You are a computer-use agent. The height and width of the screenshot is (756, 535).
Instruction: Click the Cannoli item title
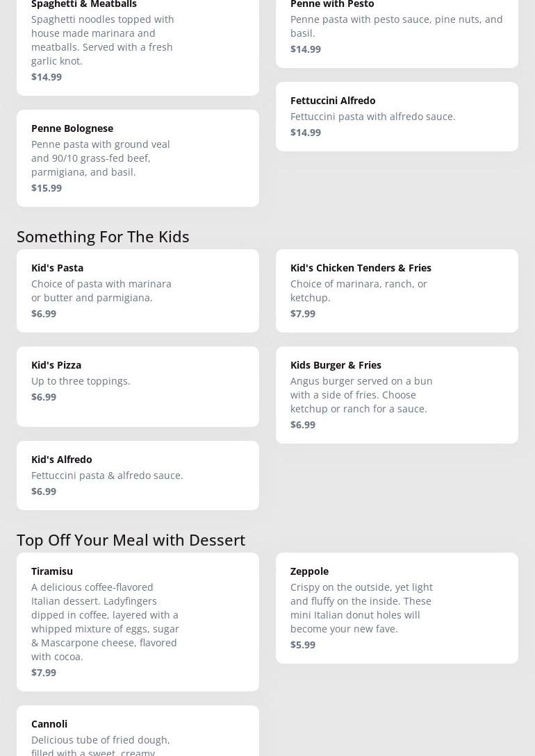[x=49, y=724]
